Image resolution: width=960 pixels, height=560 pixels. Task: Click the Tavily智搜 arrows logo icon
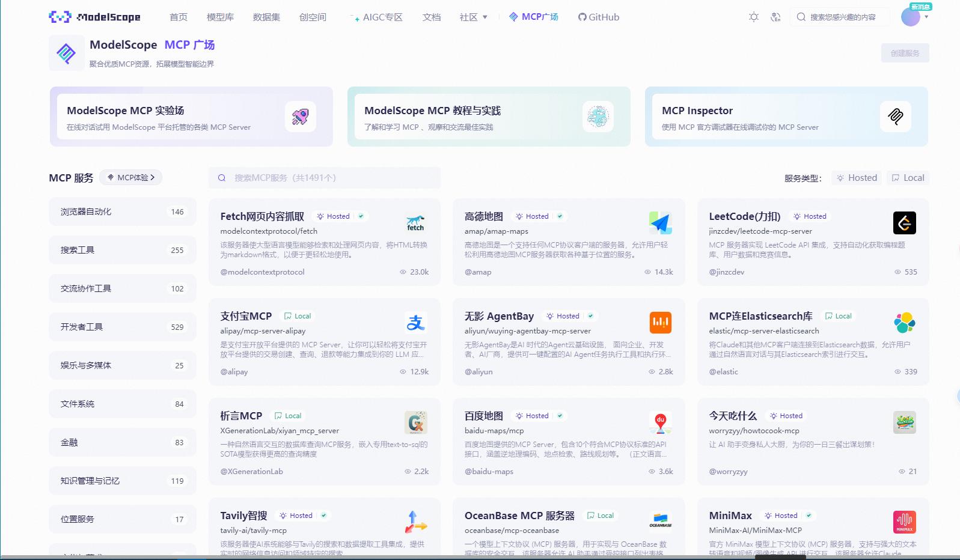[416, 522]
